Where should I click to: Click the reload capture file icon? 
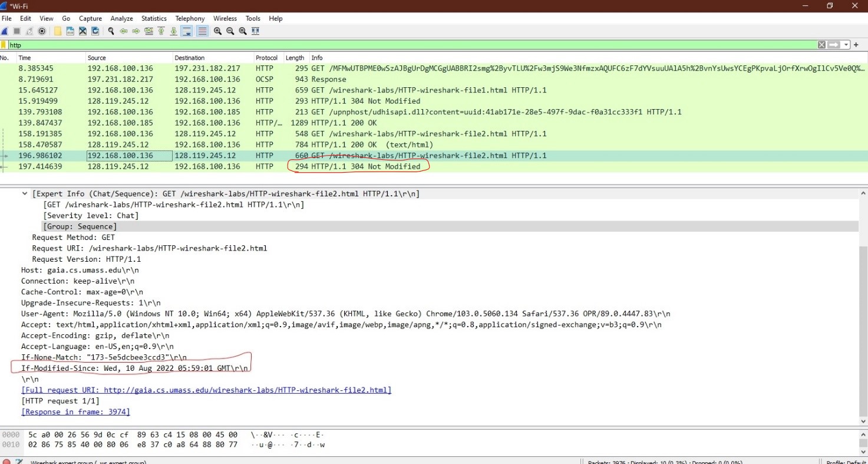[95, 31]
